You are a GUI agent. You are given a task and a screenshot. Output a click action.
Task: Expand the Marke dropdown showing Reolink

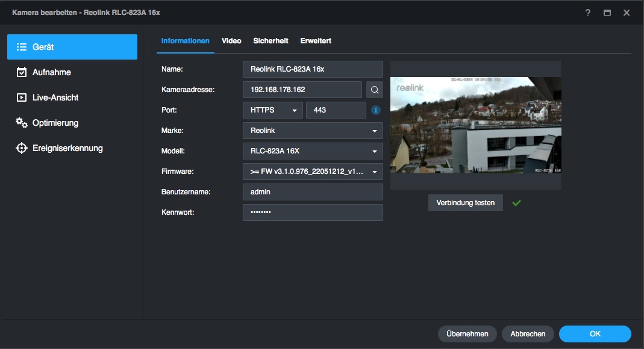313,131
